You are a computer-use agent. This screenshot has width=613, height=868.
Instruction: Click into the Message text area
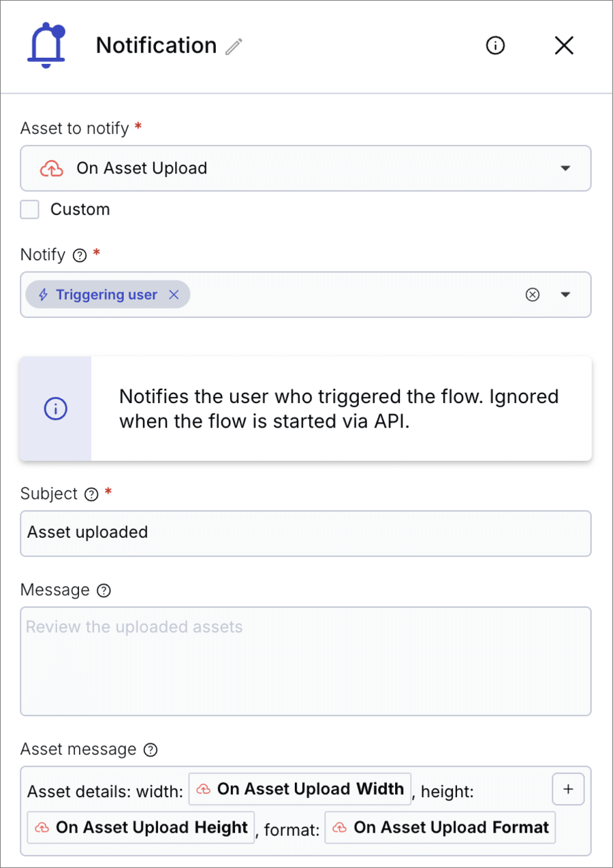point(306,661)
